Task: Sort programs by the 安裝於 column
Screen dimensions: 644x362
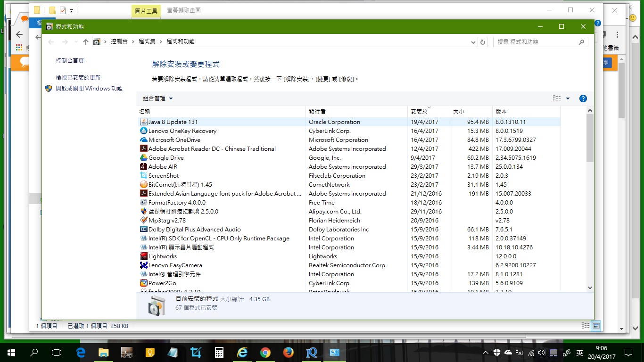Action: coord(429,112)
